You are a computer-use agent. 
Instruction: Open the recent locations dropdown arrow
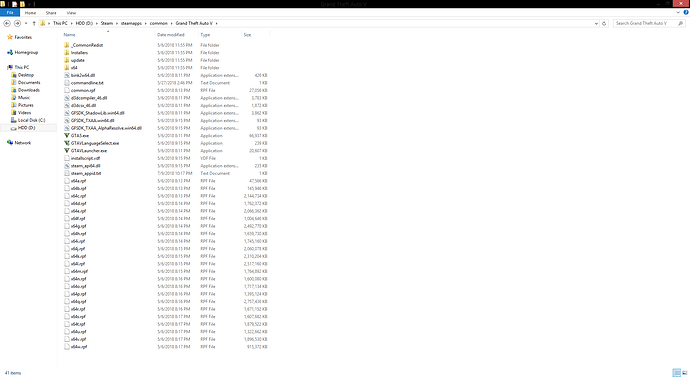coord(26,23)
